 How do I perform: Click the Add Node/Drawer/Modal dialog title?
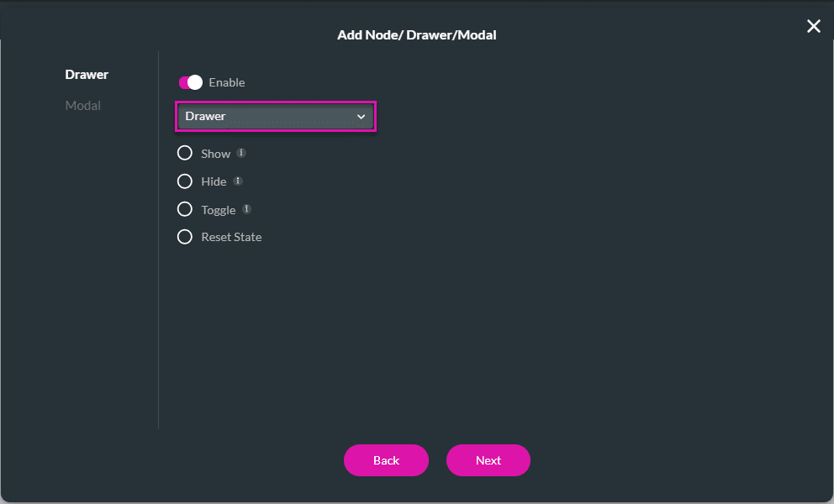417,35
